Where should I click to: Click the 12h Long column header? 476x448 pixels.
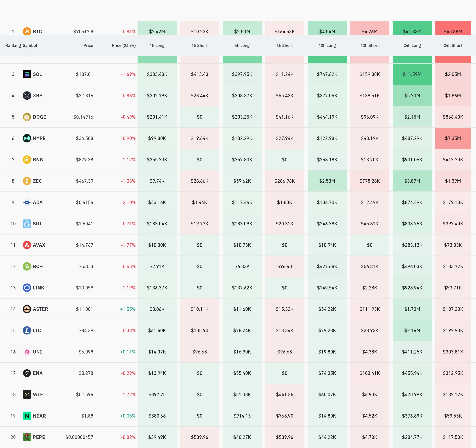pos(327,45)
